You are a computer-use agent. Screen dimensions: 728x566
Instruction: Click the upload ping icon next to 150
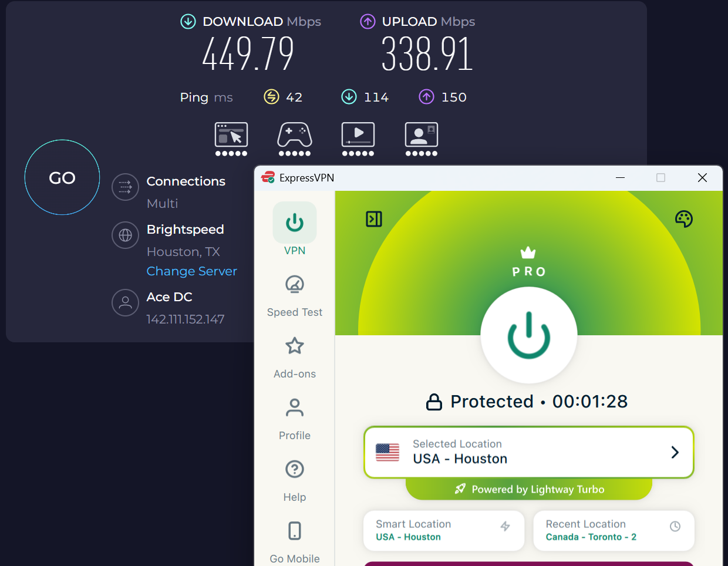click(426, 97)
